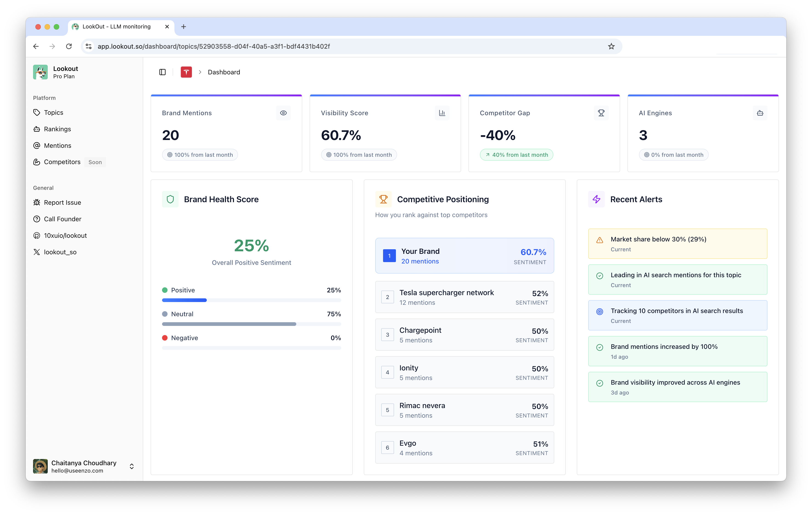
Task: Click the Dashboard breadcrumb
Action: click(224, 72)
